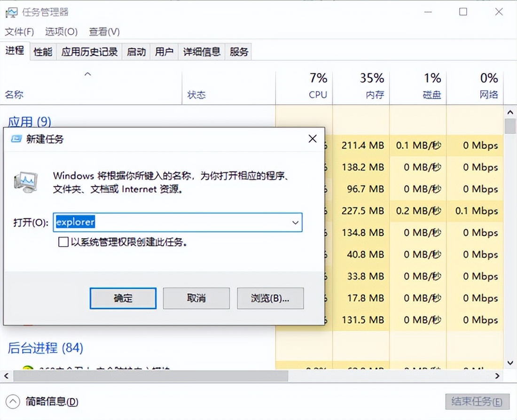The image size is (517, 420).
Task: Sort by the 0% 网络 column header
Action: [x=475, y=86]
